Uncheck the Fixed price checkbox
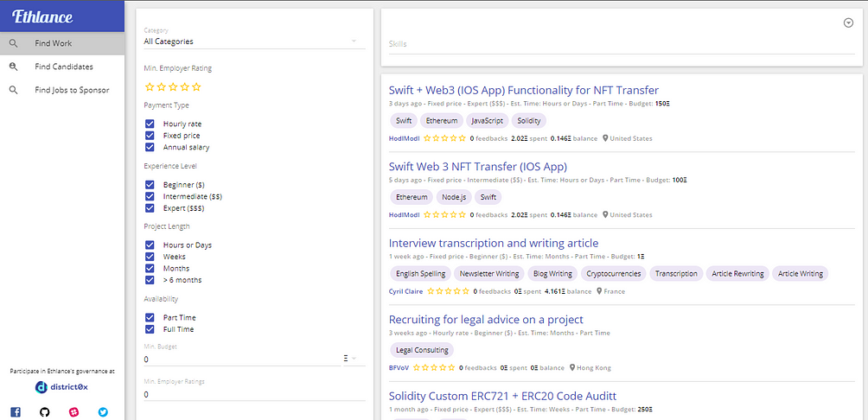 (150, 136)
